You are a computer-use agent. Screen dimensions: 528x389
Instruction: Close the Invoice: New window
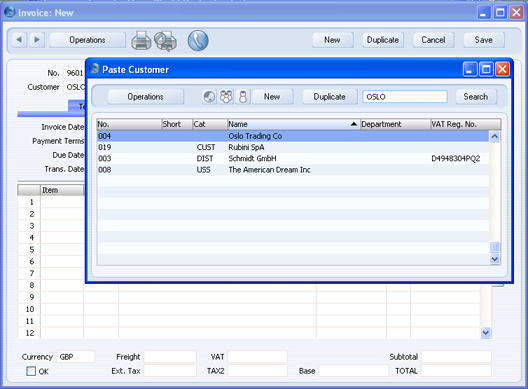click(516, 13)
